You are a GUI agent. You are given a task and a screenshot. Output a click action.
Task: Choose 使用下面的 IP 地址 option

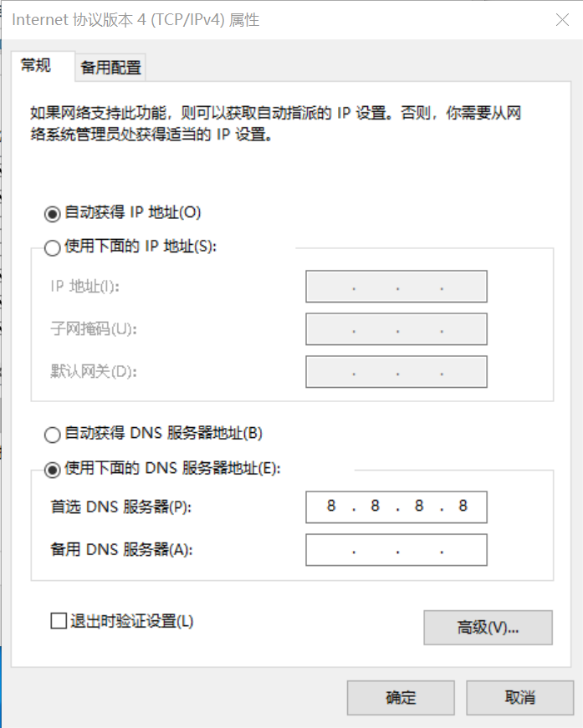pos(53,247)
